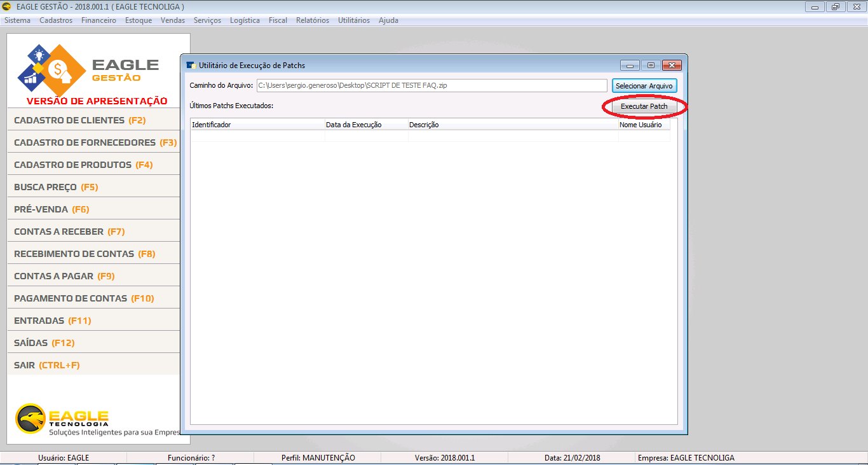Click status bar Usuário: EAGLE
Image resolution: width=868 pixels, height=465 pixels.
click(64, 457)
